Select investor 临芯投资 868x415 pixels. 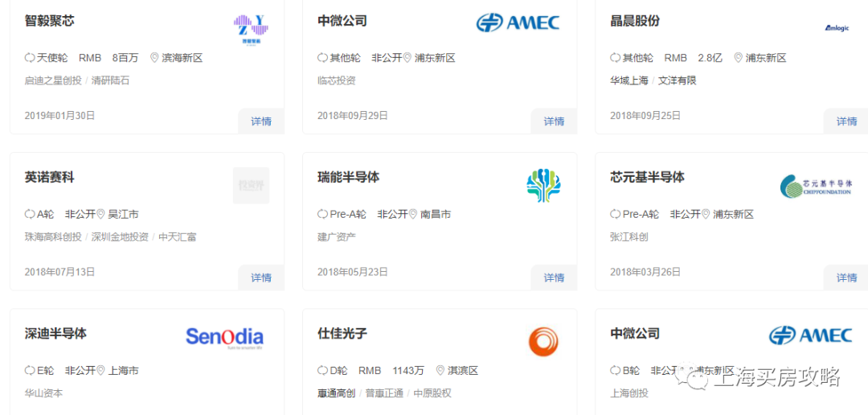(x=337, y=81)
